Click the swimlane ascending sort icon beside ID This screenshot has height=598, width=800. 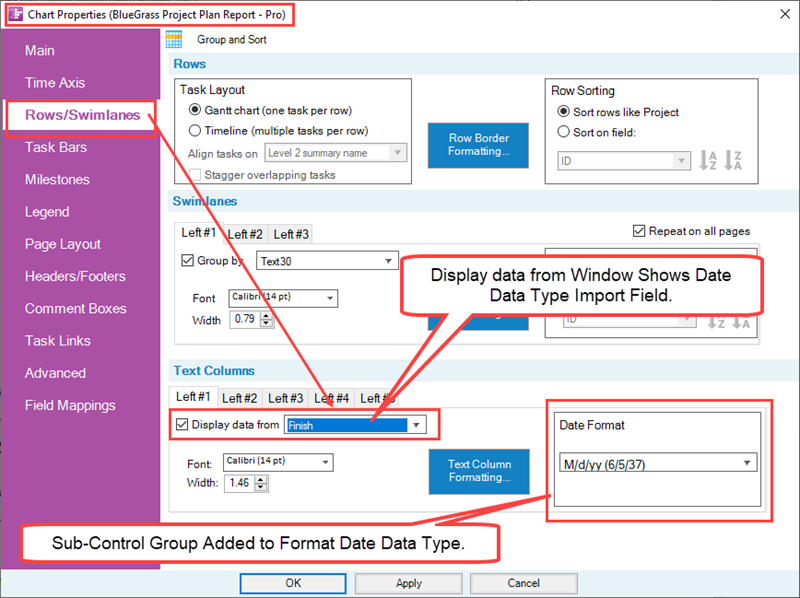click(714, 322)
